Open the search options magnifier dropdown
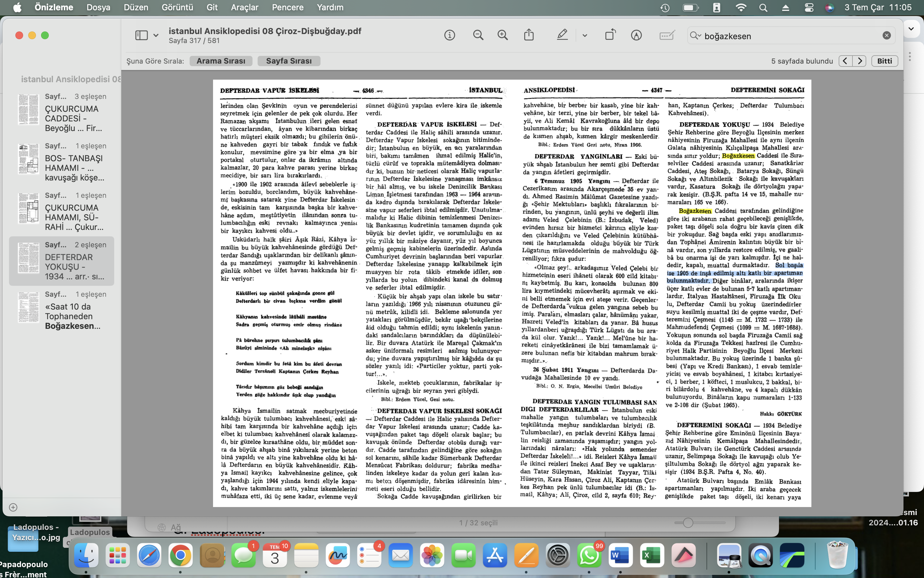 [695, 36]
